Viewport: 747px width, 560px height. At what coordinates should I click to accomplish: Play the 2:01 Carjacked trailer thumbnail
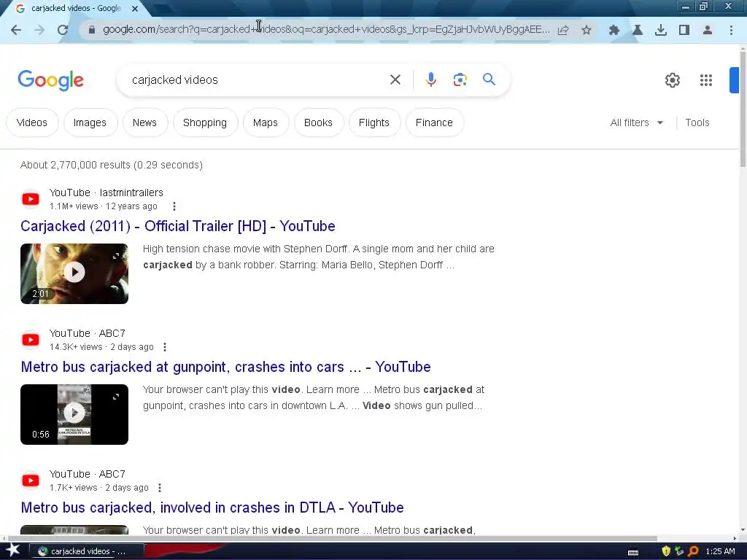pos(74,273)
